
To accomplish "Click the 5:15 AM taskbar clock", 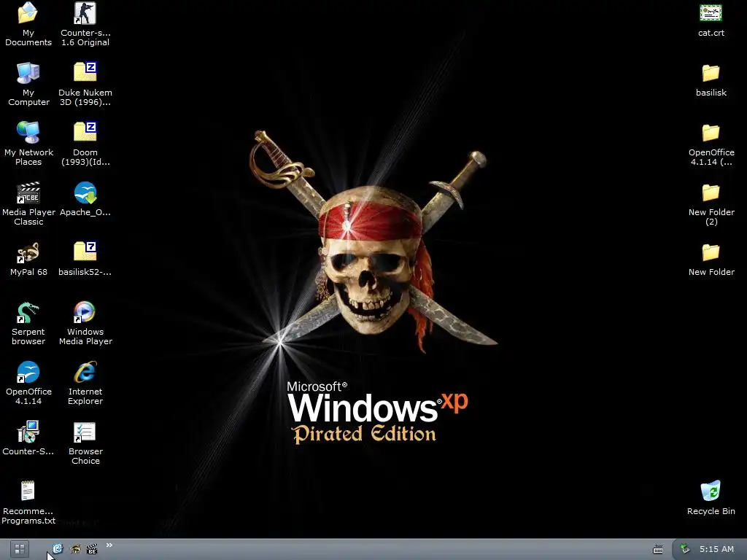I will coord(716,549).
